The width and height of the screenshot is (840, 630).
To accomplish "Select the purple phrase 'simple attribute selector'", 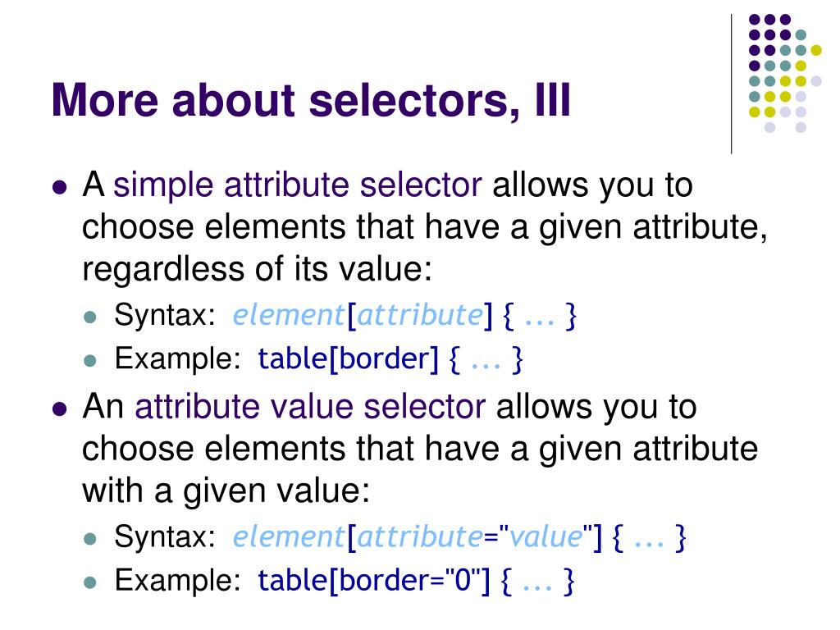I will click(x=297, y=185).
